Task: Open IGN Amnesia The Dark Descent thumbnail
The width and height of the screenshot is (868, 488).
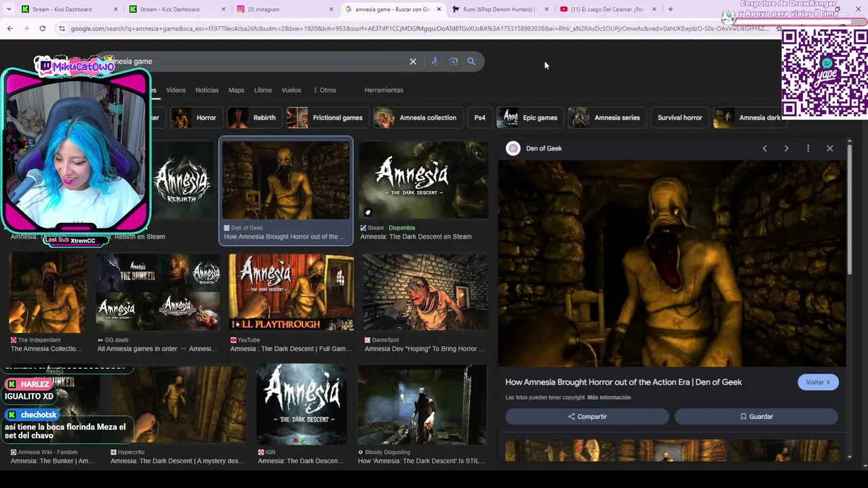Action: pyautogui.click(x=302, y=405)
